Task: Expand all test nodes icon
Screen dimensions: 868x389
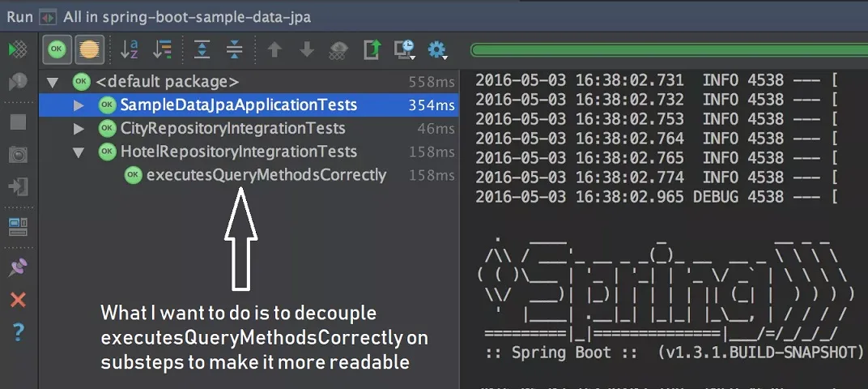Action: click(x=202, y=49)
